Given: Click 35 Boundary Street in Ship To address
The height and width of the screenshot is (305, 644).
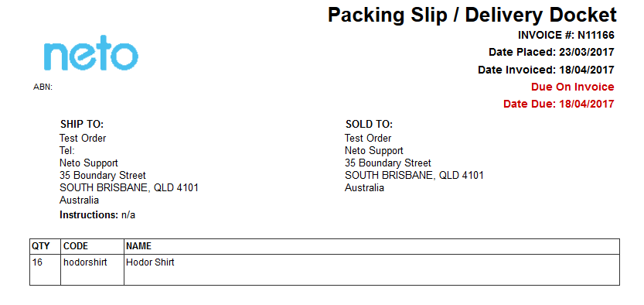Looking at the screenshot, I should pos(103,176).
